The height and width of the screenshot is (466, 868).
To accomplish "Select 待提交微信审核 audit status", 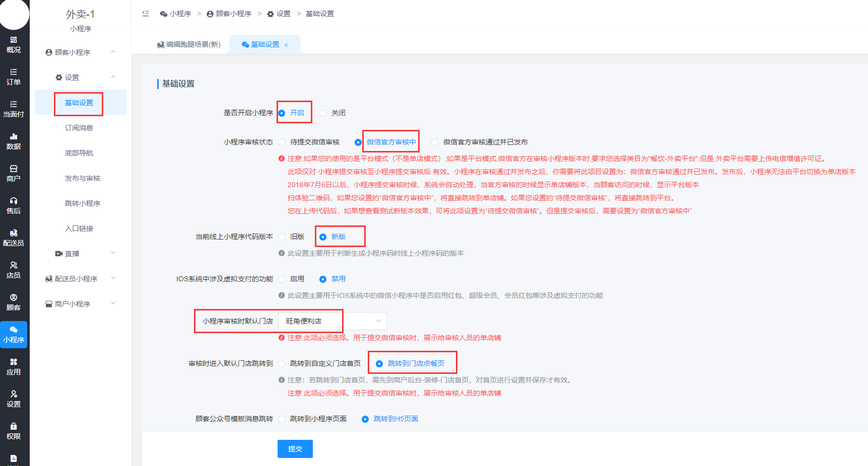I will [282, 142].
